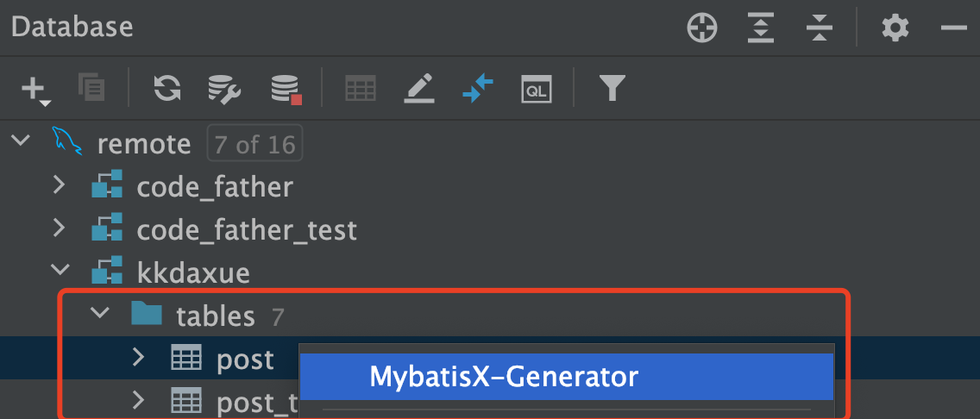Expand the code_father_test schema

coord(59,229)
